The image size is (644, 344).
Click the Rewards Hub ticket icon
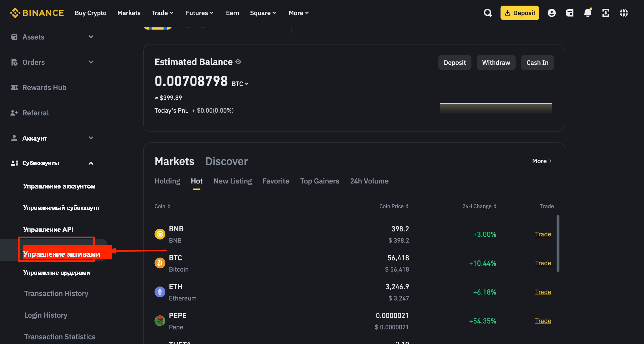coord(14,87)
